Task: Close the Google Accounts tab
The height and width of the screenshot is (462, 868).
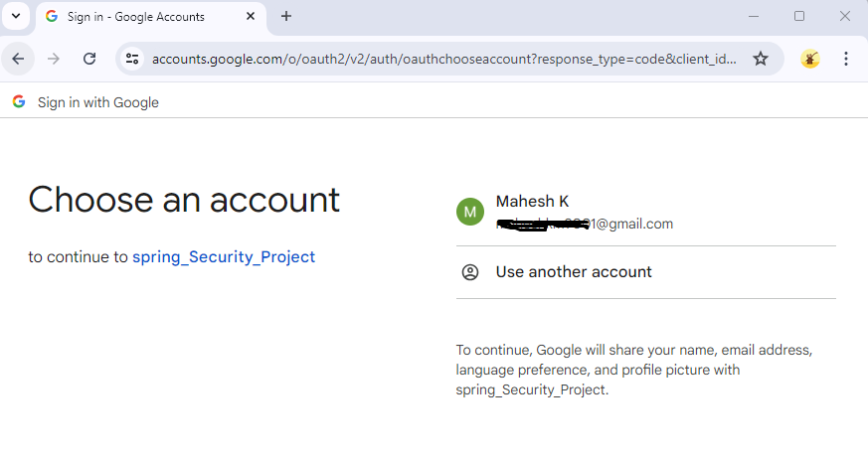Action: click(x=250, y=16)
